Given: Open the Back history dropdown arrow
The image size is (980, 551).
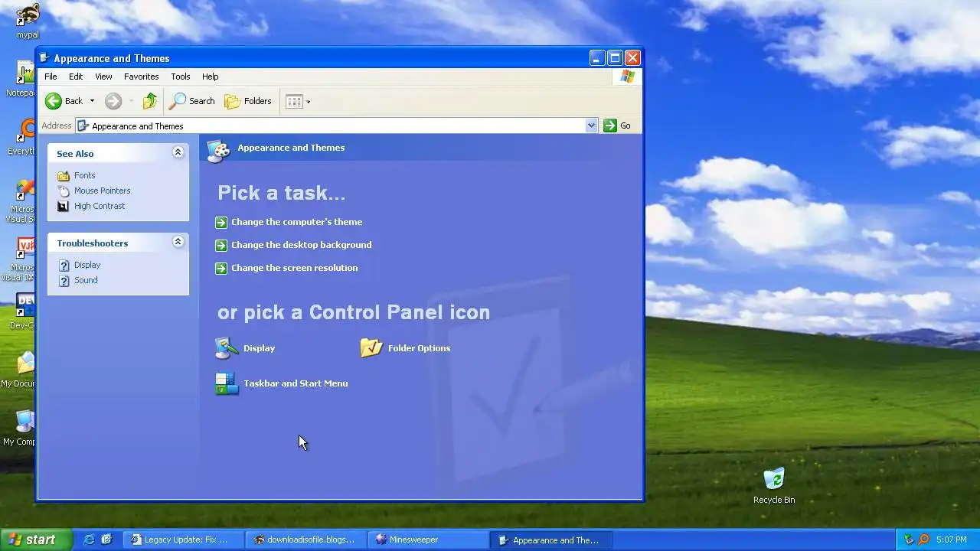Looking at the screenshot, I should tap(92, 101).
